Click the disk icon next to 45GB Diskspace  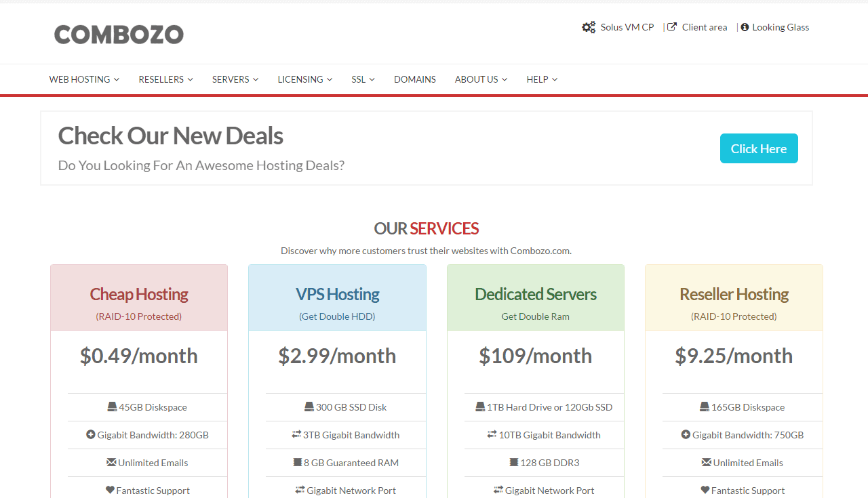(112, 407)
